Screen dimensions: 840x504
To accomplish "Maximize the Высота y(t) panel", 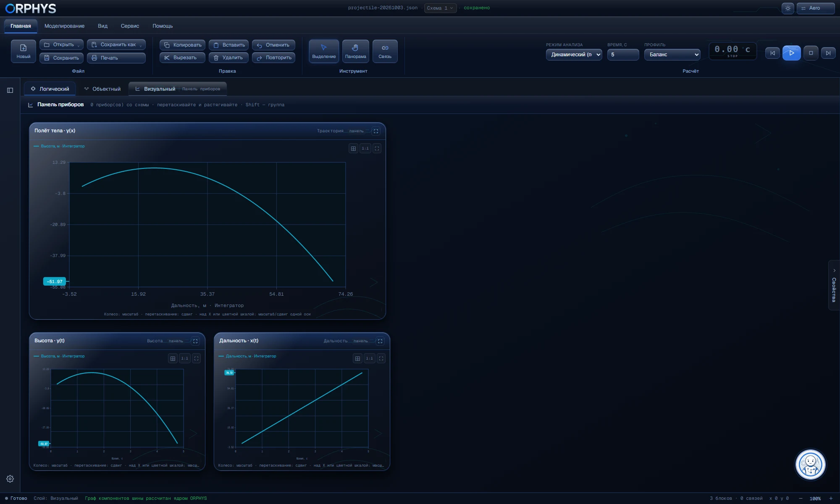I will [195, 341].
